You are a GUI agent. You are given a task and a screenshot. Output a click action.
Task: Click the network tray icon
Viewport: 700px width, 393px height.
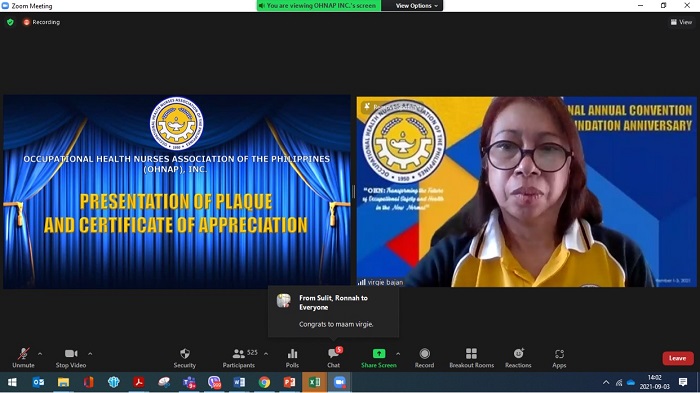pos(619,383)
